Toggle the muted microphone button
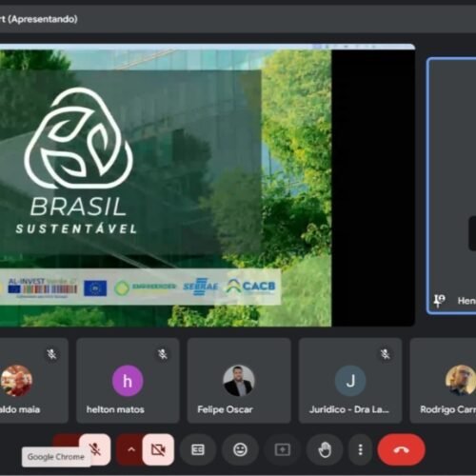The image size is (476, 476). 95,449
